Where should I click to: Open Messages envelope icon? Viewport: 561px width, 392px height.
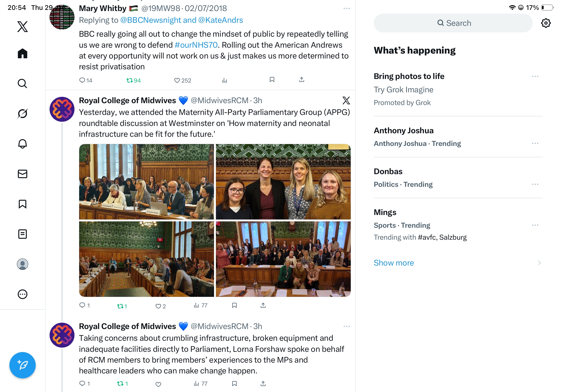coord(23,174)
